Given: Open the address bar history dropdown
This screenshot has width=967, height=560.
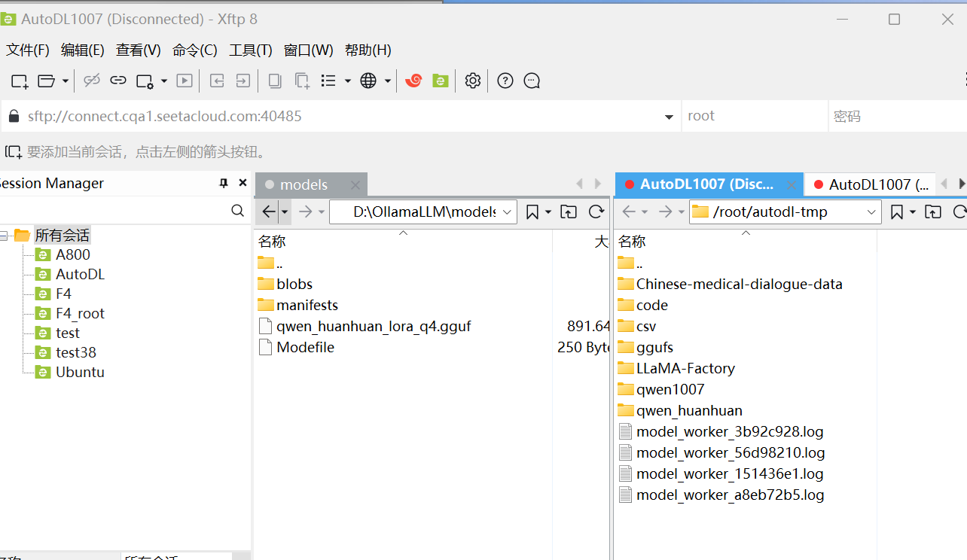Looking at the screenshot, I should tap(669, 117).
